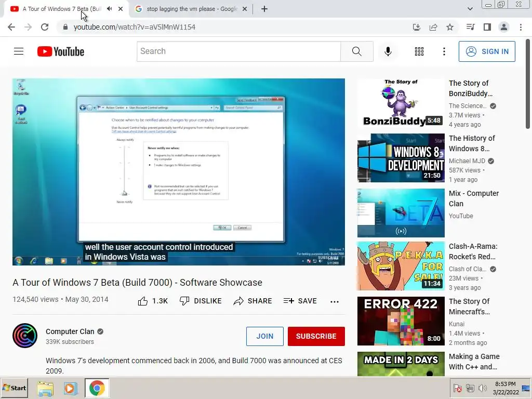This screenshot has width=532, height=399.
Task: Open the MADE IN 2 DAYS thumbnail
Action: (x=401, y=364)
